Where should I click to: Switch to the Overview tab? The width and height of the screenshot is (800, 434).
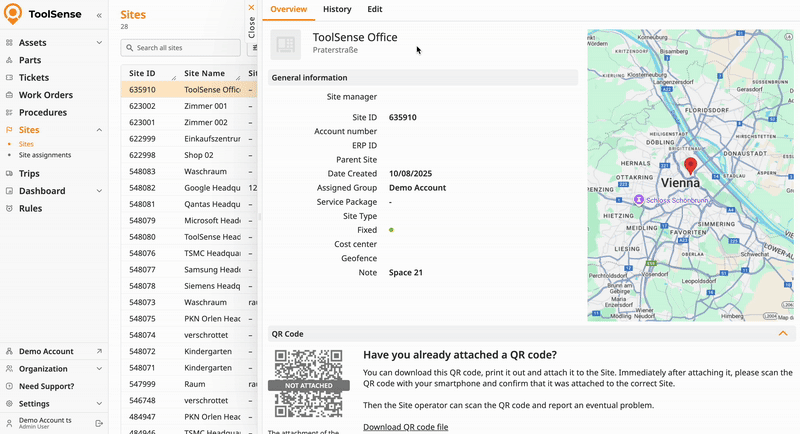[289, 9]
